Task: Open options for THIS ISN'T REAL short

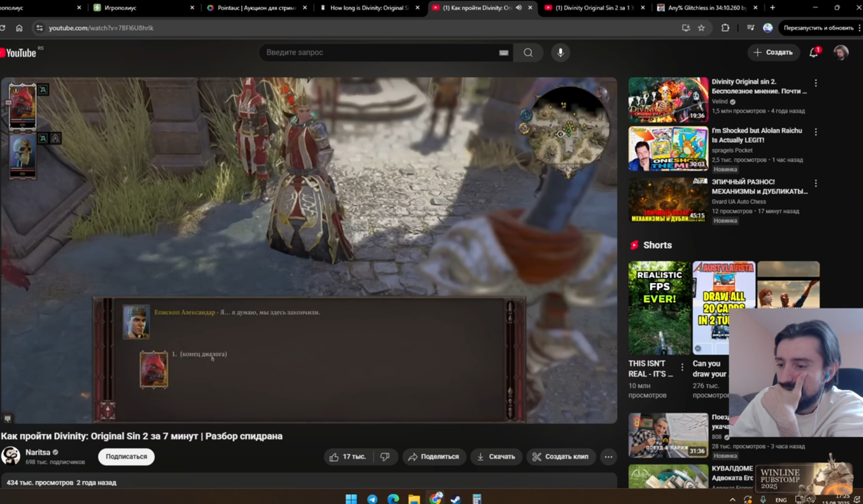Action: point(682,367)
